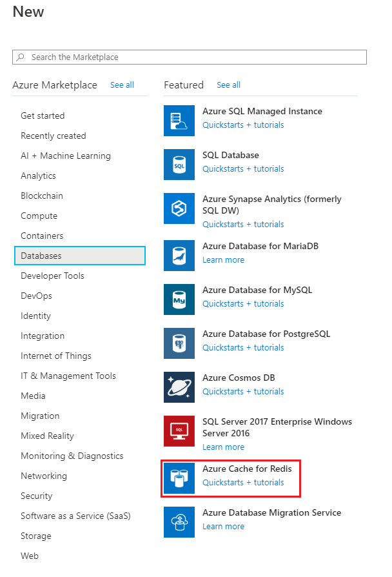Select the DevOps category
392x577 pixels.
36,296
